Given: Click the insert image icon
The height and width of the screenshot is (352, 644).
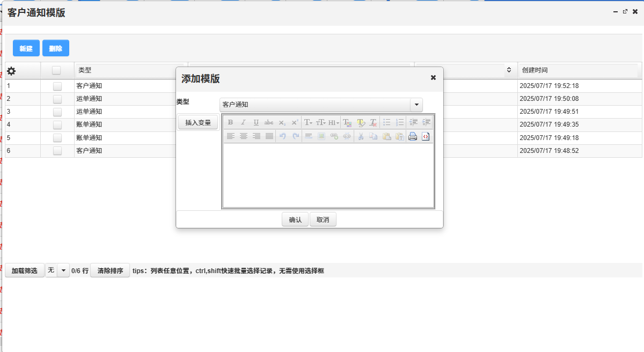Looking at the screenshot, I should point(321,136).
